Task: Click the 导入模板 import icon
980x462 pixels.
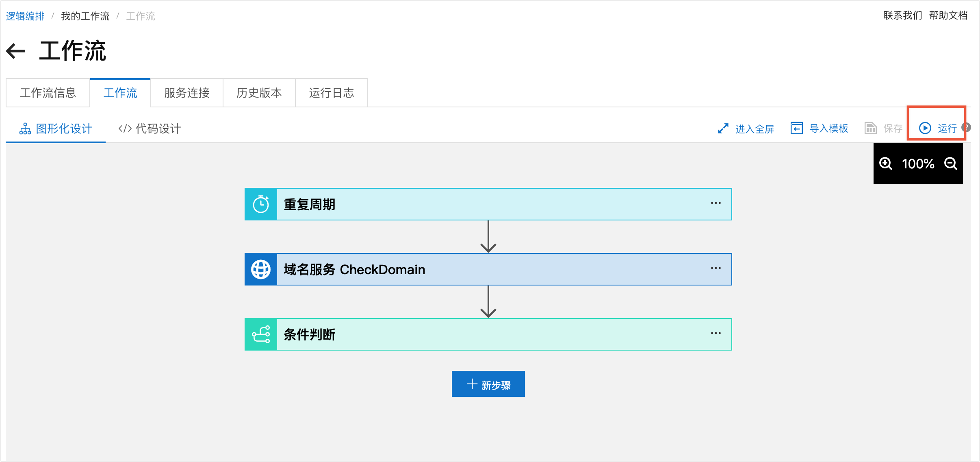Action: pos(796,128)
